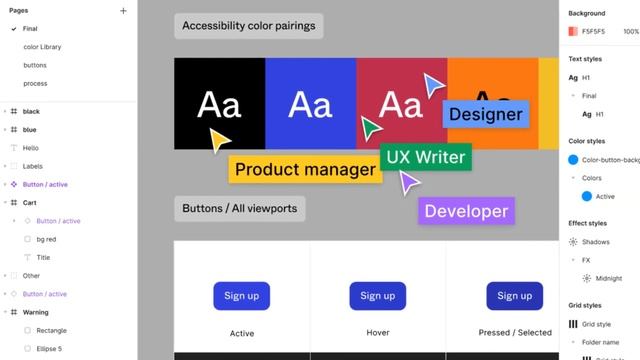Click the Color-button-background blue swatch
The height and width of the screenshot is (360, 640).
(x=573, y=160)
